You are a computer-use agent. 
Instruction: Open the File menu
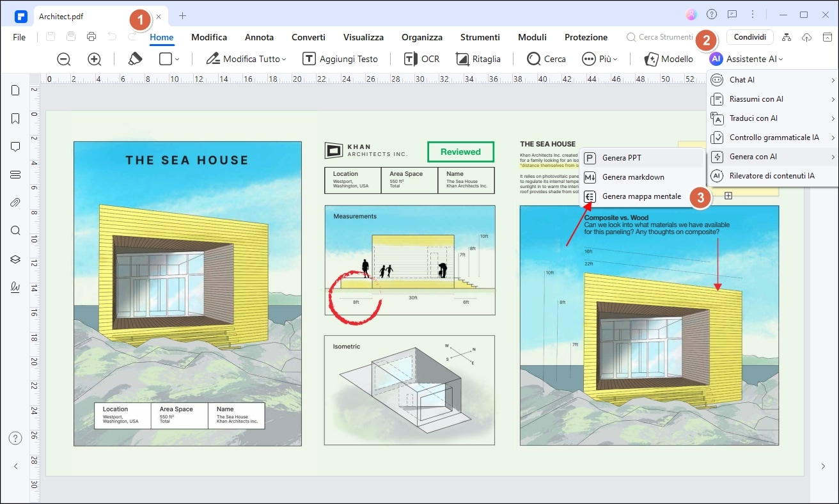tap(19, 37)
